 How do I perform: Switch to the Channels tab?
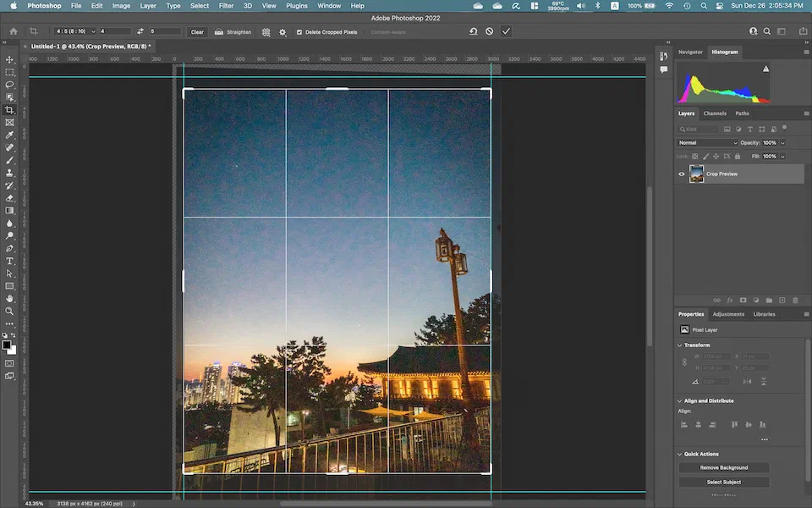[715, 113]
